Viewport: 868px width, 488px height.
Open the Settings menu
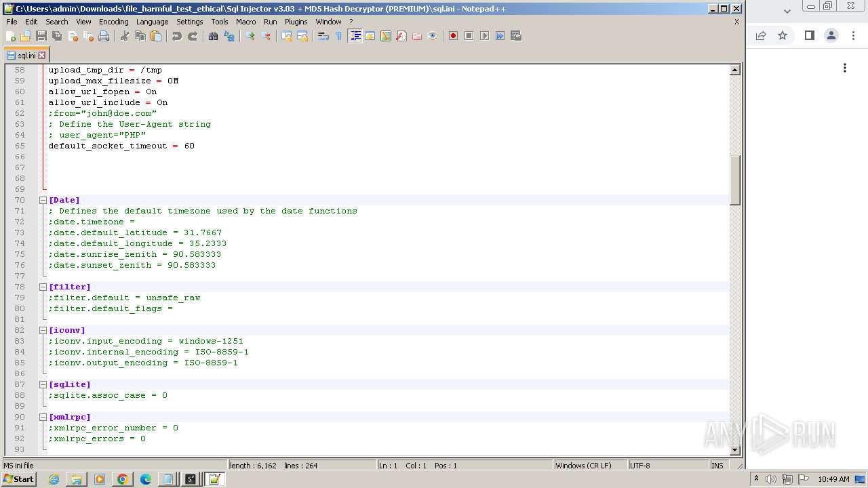pos(190,22)
